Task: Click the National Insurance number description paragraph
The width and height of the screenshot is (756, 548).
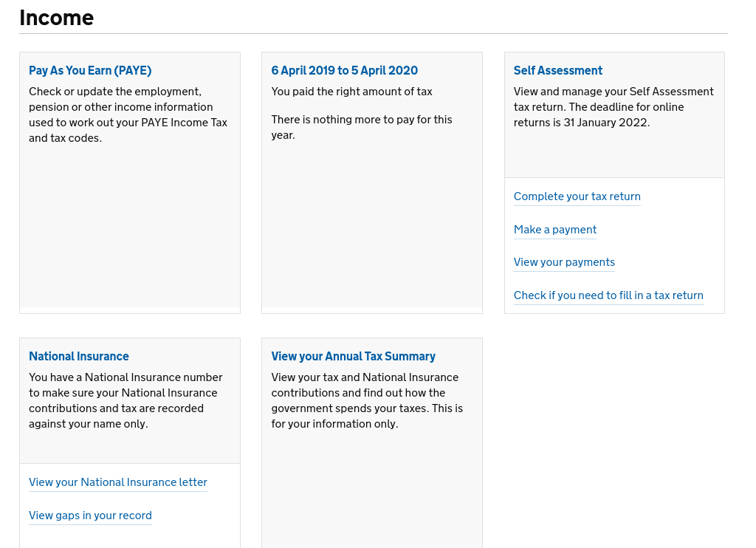Action: [x=126, y=400]
